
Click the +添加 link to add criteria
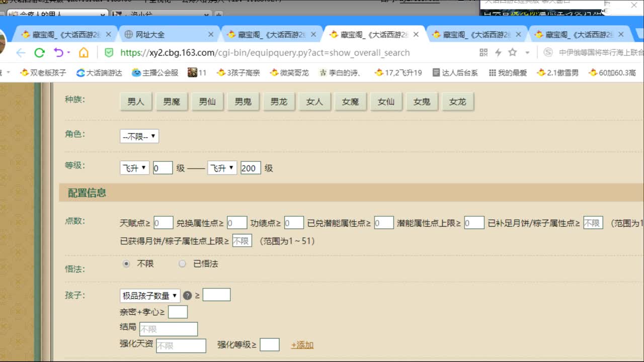pyautogui.click(x=302, y=344)
